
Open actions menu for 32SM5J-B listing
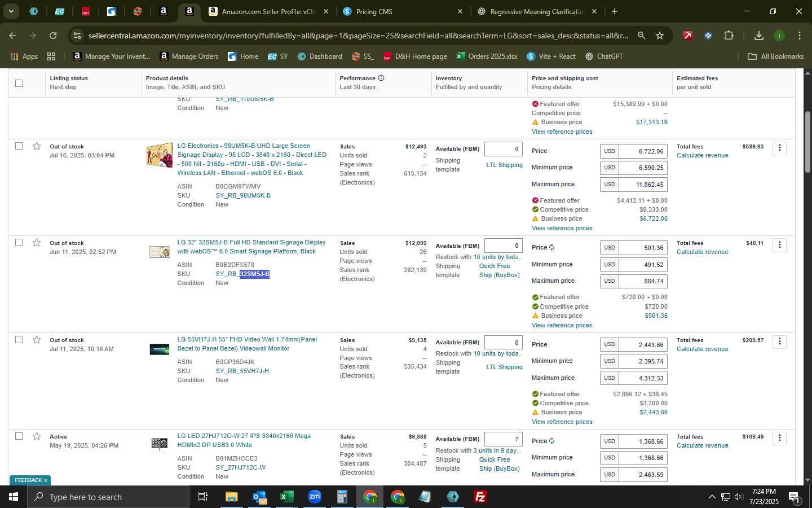[780, 245]
